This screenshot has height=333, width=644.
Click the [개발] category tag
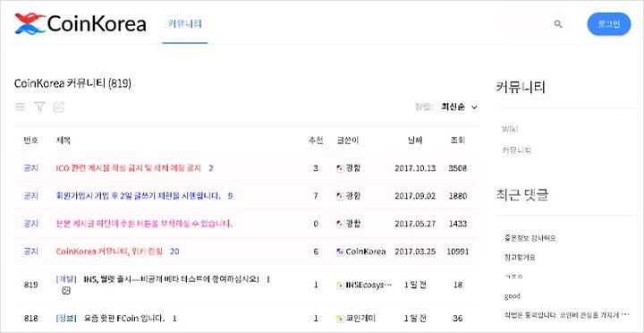click(66, 279)
